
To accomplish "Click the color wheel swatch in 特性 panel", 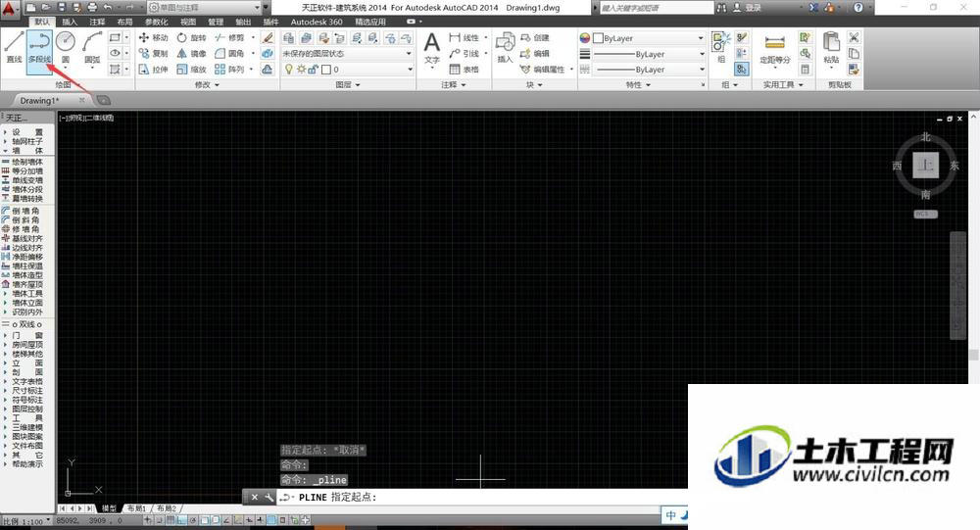I will click(x=584, y=38).
